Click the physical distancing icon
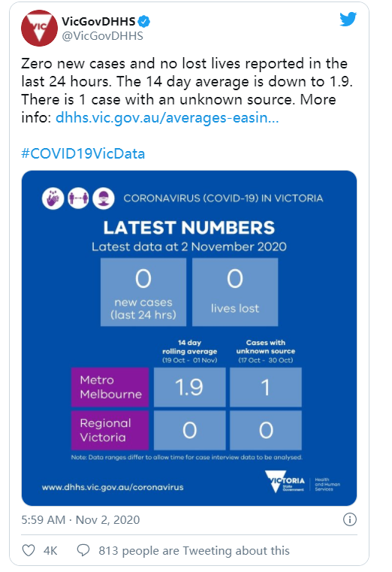 tap(78, 199)
